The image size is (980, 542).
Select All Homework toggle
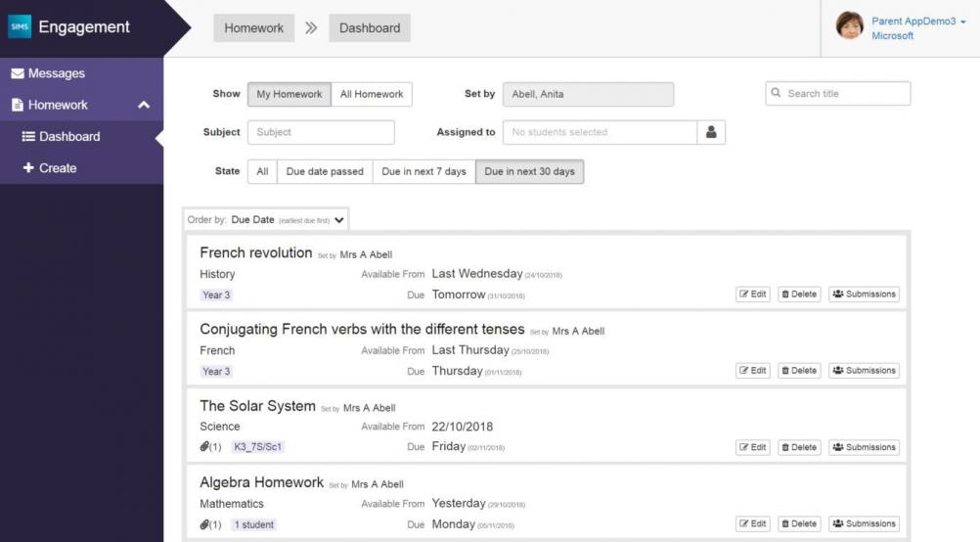372,94
